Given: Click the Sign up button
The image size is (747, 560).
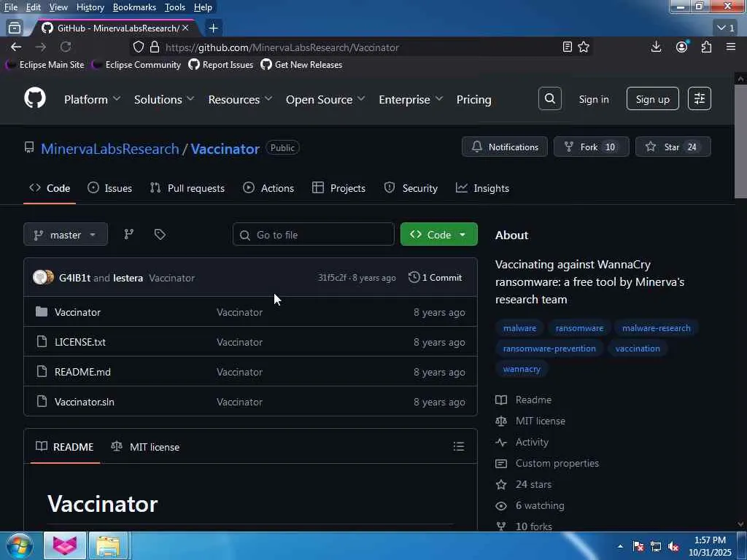Looking at the screenshot, I should [653, 98].
